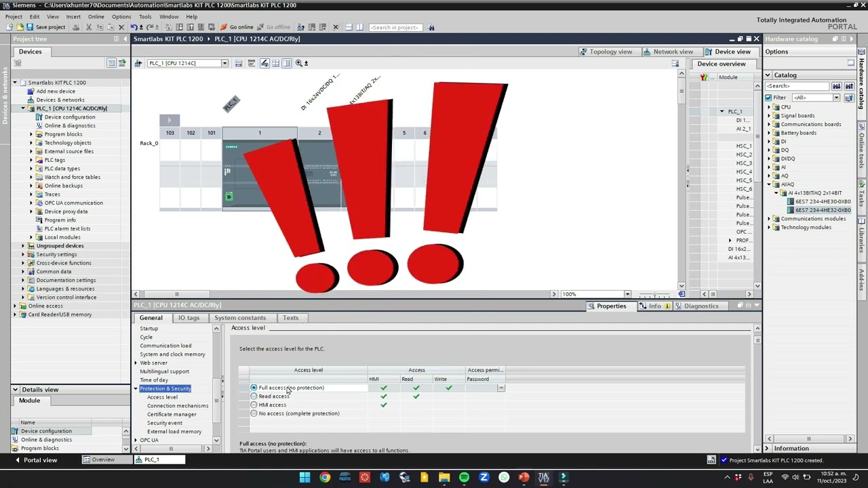Click the catalog Search field
This screenshot has width=868, height=488.
[797, 86]
